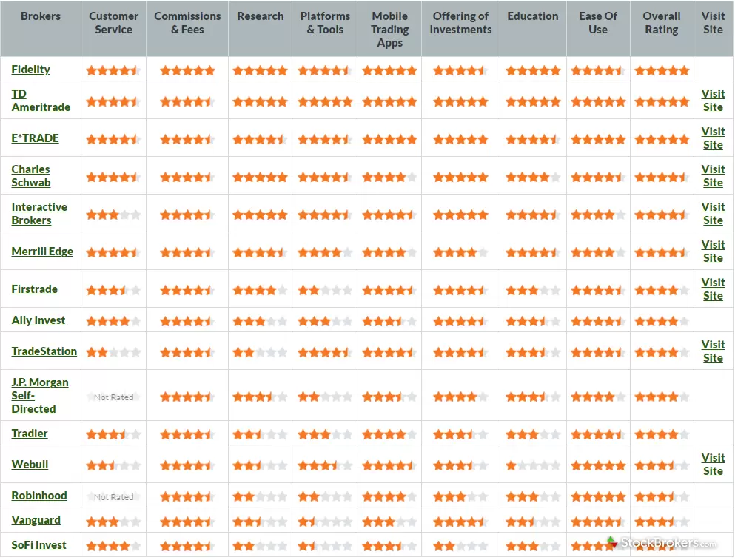Image resolution: width=735 pixels, height=560 pixels.
Task: Select TD Ameritrade's Research star rating
Action: [260, 101]
